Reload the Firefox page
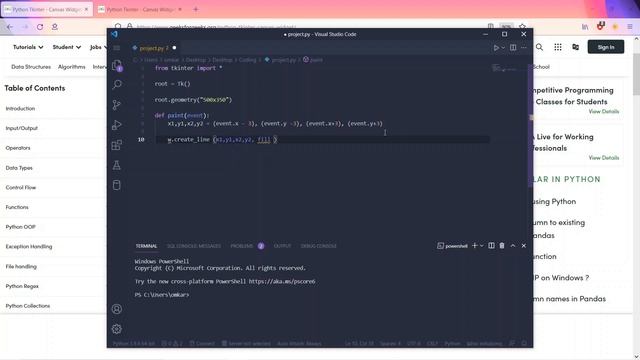The height and width of the screenshot is (360, 640). (40, 27)
